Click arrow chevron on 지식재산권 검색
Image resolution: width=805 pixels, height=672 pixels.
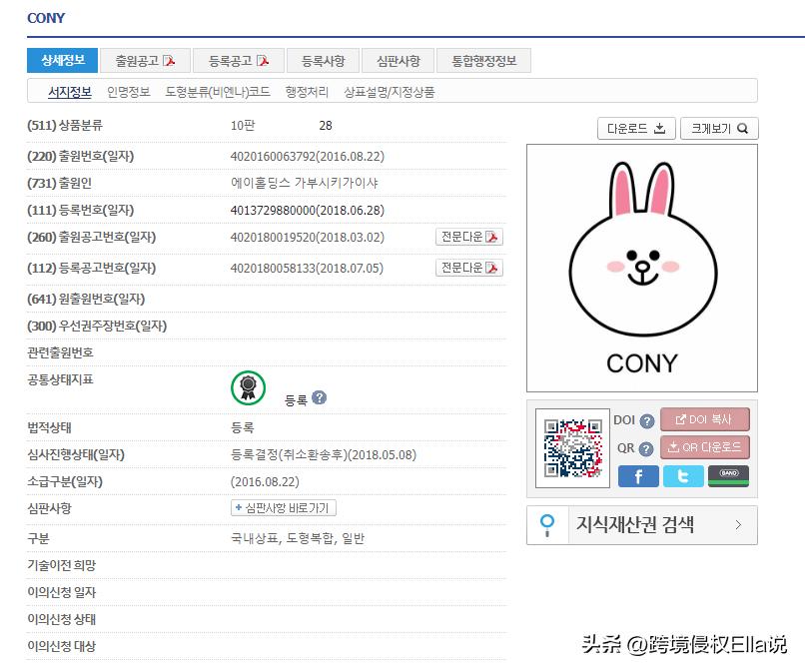click(738, 524)
